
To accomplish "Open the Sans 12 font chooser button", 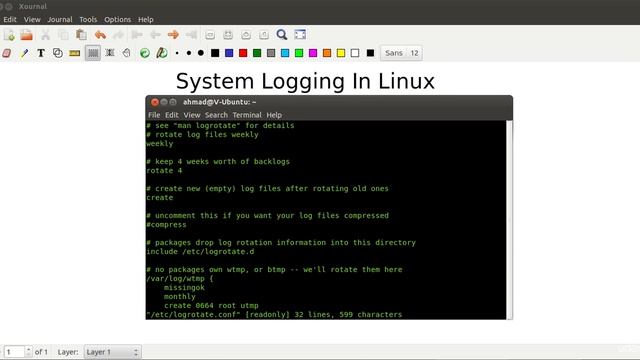I will coord(402,53).
